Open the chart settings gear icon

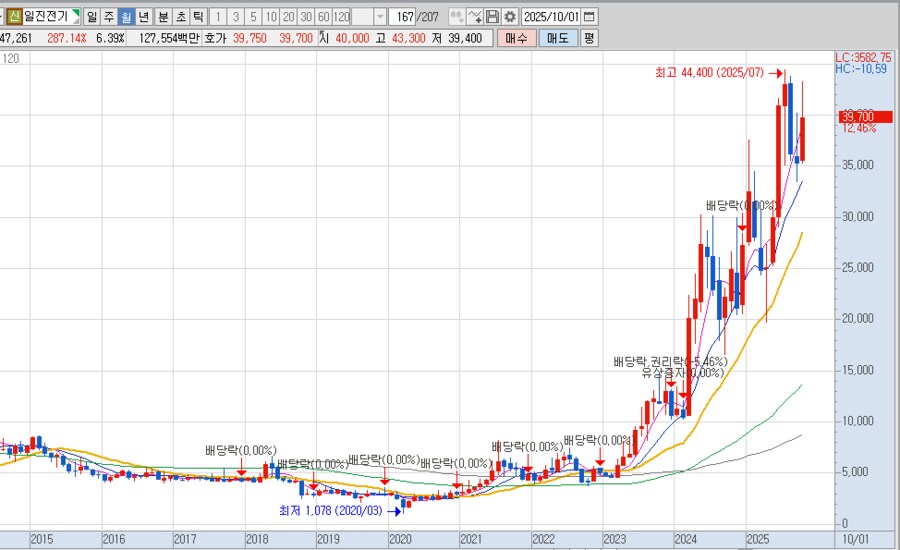tap(510, 17)
